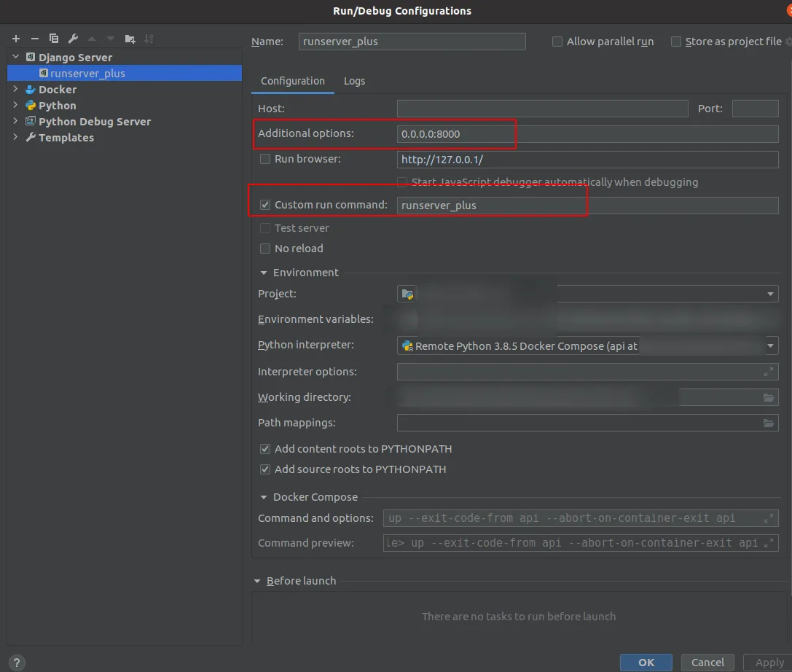The image size is (792, 672).
Task: Sort the configurations alphabetically
Action: [x=149, y=39]
